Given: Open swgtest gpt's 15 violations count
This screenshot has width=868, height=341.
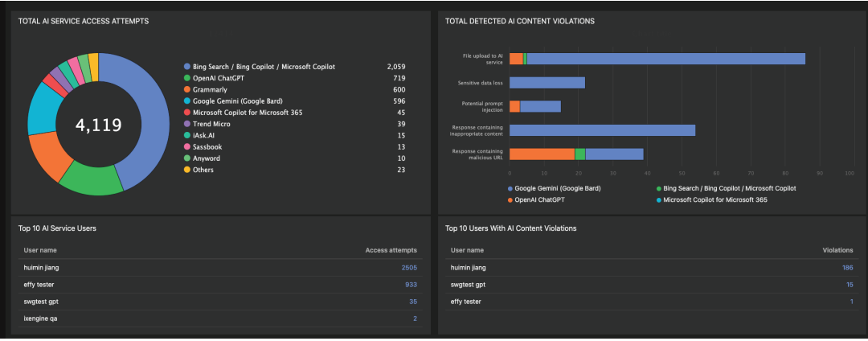Looking at the screenshot, I should point(848,285).
